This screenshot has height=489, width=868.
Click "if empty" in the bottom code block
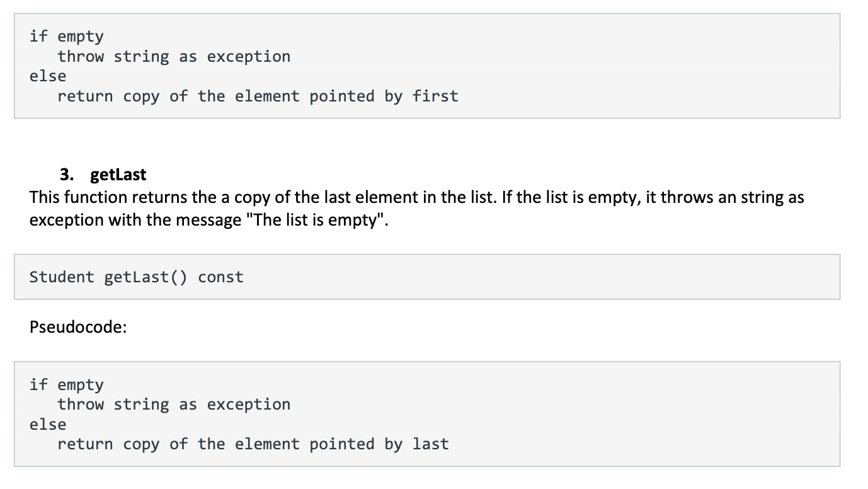tap(67, 384)
